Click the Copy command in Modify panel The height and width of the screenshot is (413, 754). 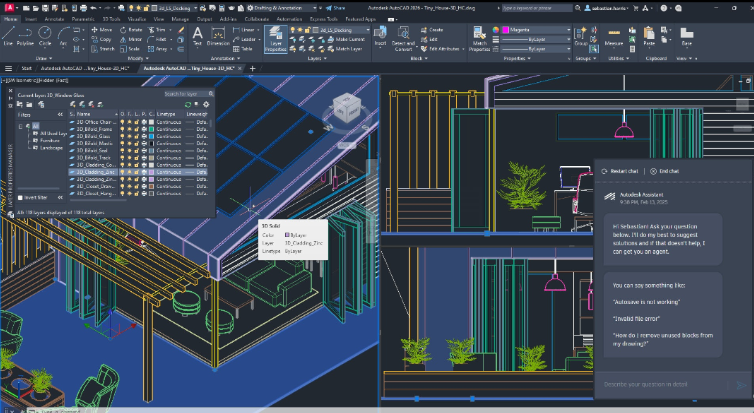(101, 39)
